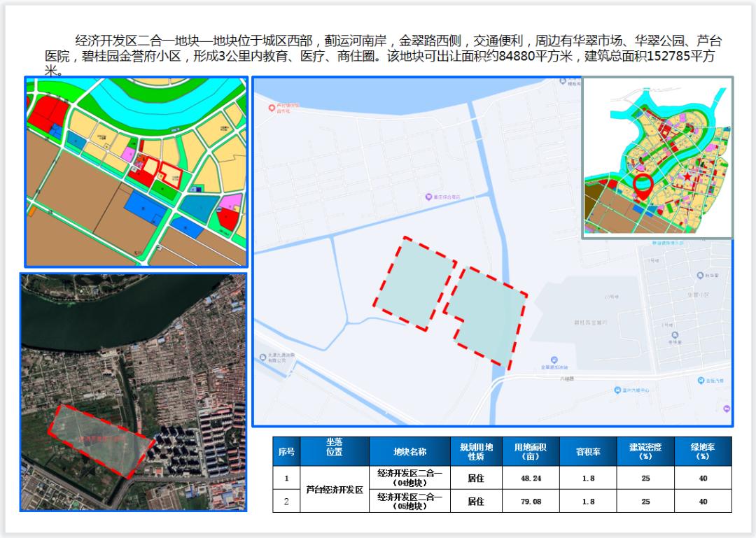The width and height of the screenshot is (756, 538).
Task: Click the 用地面积 column header
Action: [531, 452]
